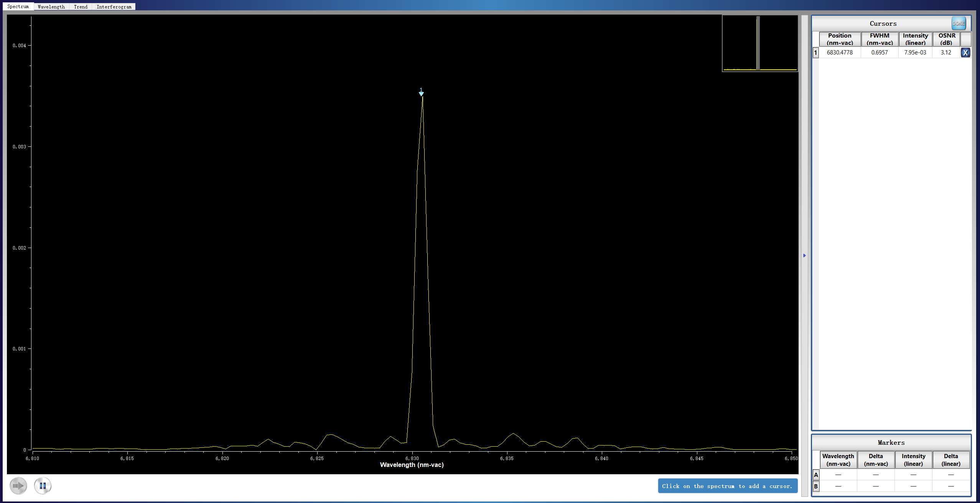Click the 6830.4778 cursor position cell
Image resolution: width=980 pixels, height=503 pixels.
840,53
